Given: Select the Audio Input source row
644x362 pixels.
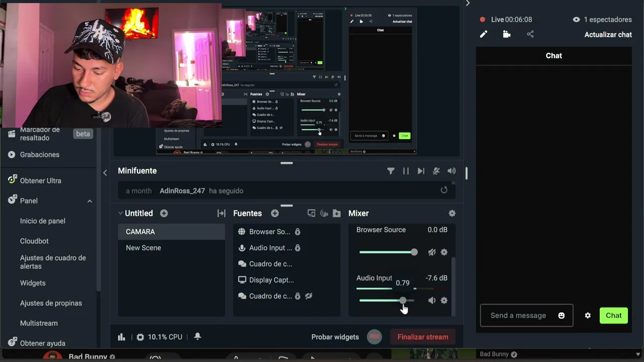Looking at the screenshot, I should pyautogui.click(x=287, y=248).
